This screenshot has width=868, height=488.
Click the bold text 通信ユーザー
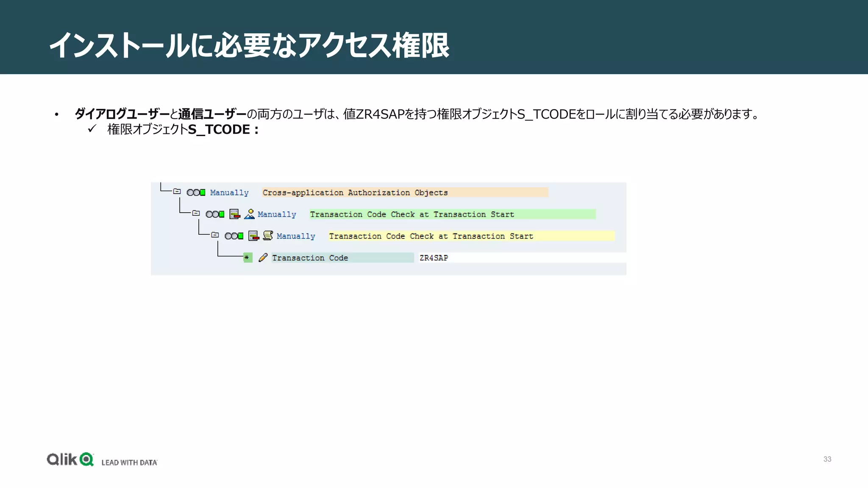click(x=212, y=114)
